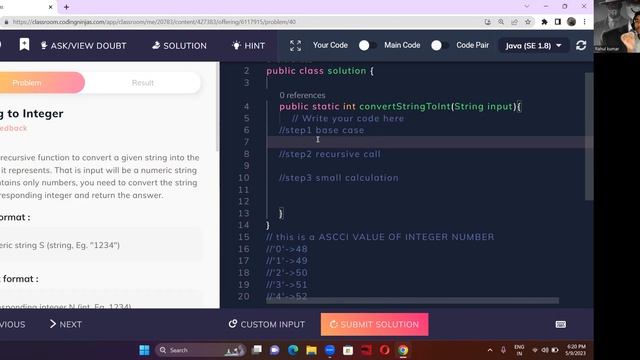Click the '//step2 recursive call' comment
The width and height of the screenshot is (640, 360).
pos(330,154)
